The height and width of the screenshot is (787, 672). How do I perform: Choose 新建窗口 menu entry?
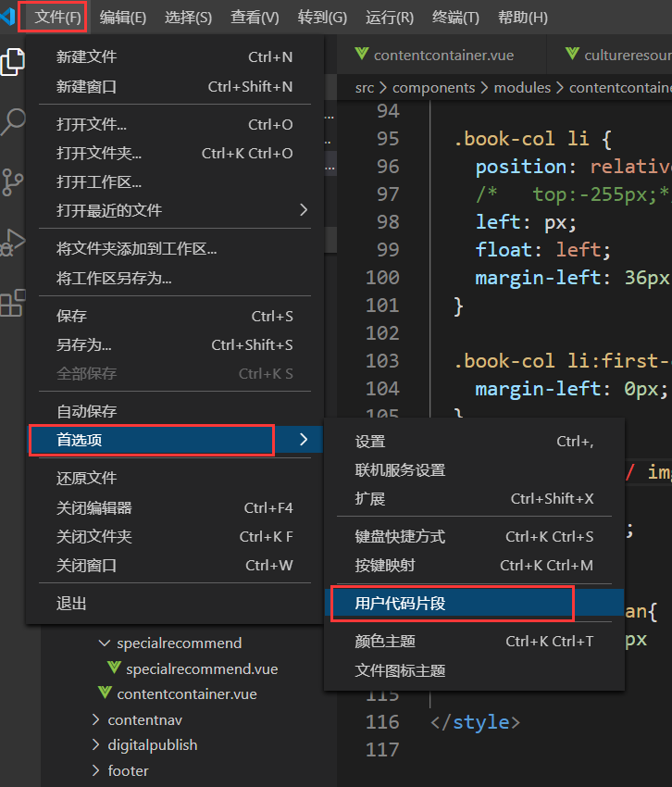point(175,86)
